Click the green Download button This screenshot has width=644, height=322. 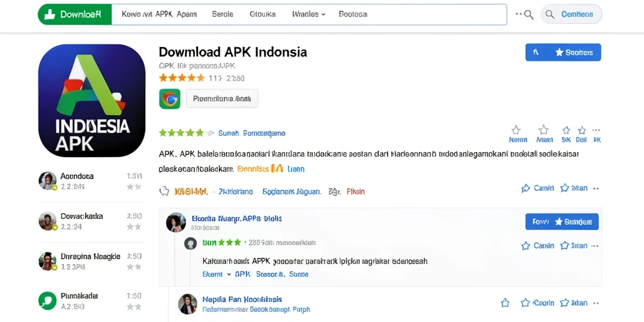(75, 15)
